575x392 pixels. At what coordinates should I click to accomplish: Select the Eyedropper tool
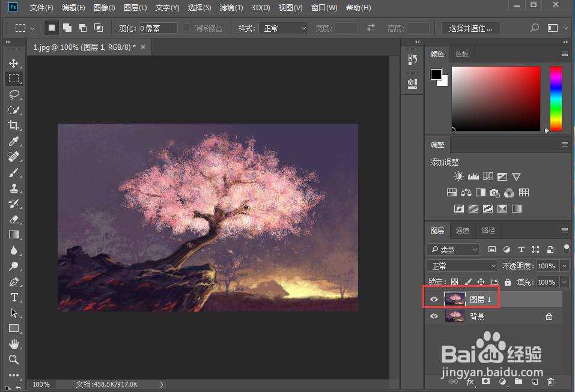click(x=14, y=141)
